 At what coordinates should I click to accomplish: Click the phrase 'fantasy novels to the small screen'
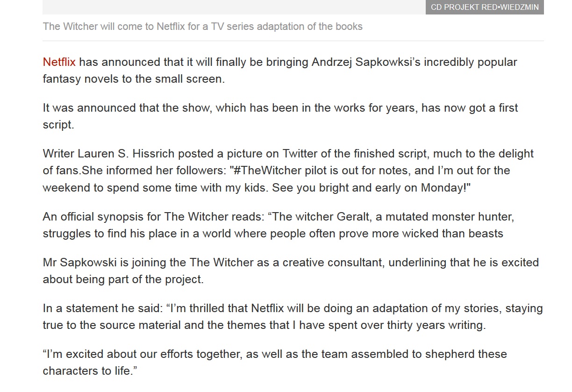(x=134, y=79)
